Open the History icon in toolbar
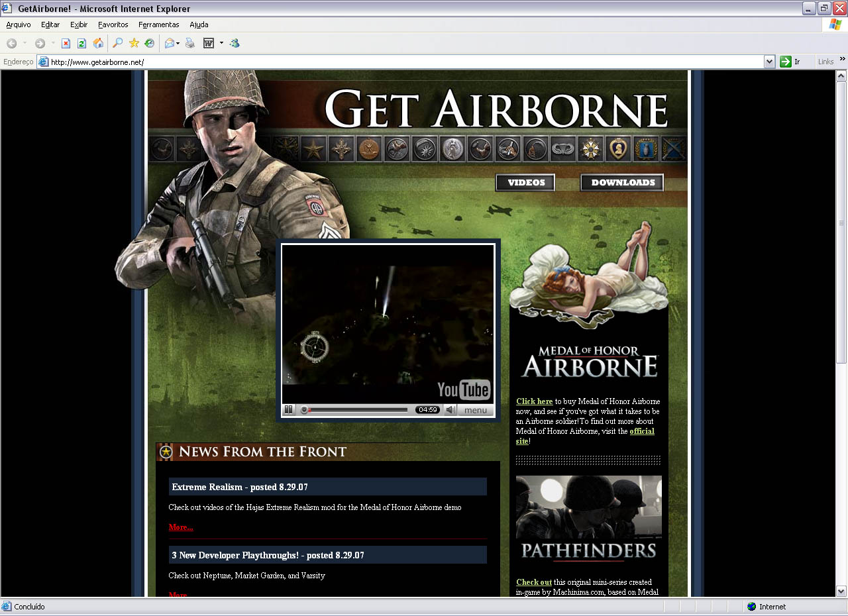This screenshot has width=848, height=616. [150, 43]
